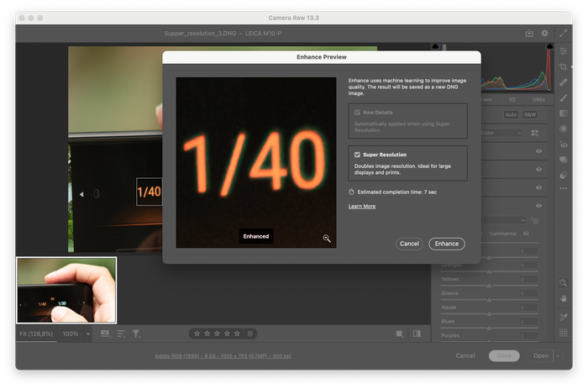
Task: Click the zoom magnifier in Enhance preview
Action: pyautogui.click(x=327, y=239)
